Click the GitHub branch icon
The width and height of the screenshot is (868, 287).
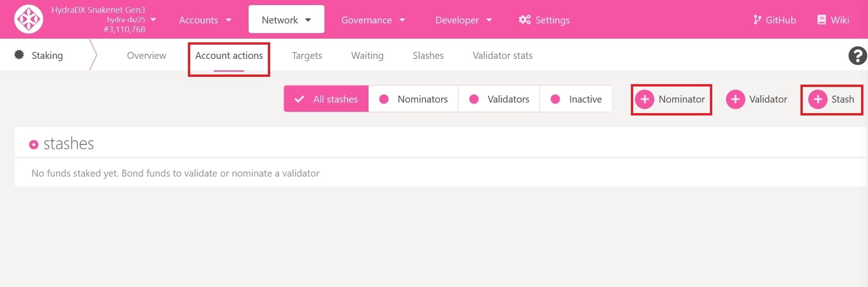757,20
